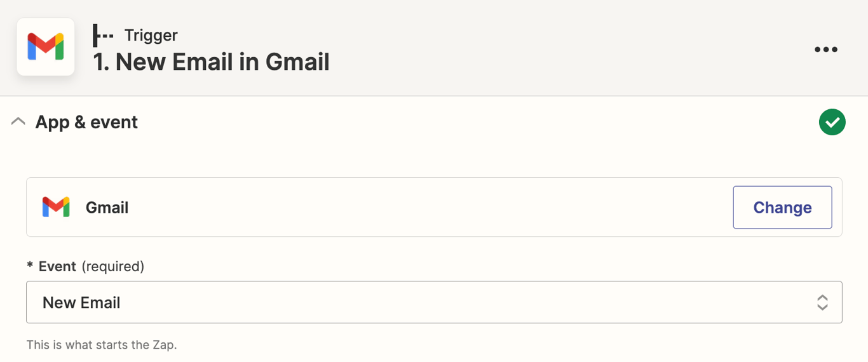Click the (required) text beside Event
The width and height of the screenshot is (868, 362).
(113, 266)
